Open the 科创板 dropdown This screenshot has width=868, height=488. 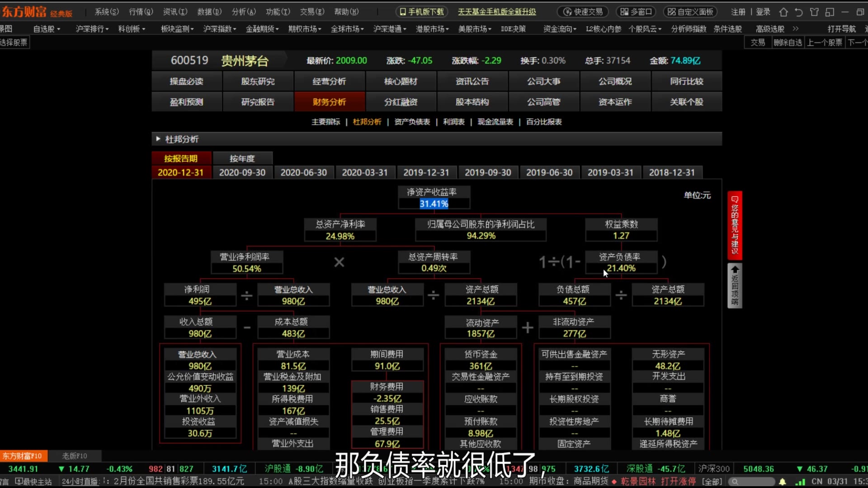[x=132, y=29]
